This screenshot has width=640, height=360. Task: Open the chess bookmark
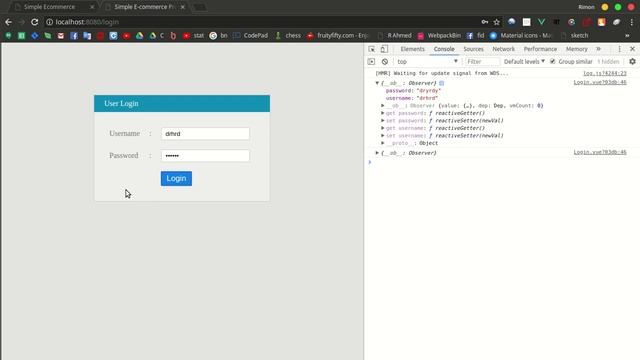pos(288,36)
